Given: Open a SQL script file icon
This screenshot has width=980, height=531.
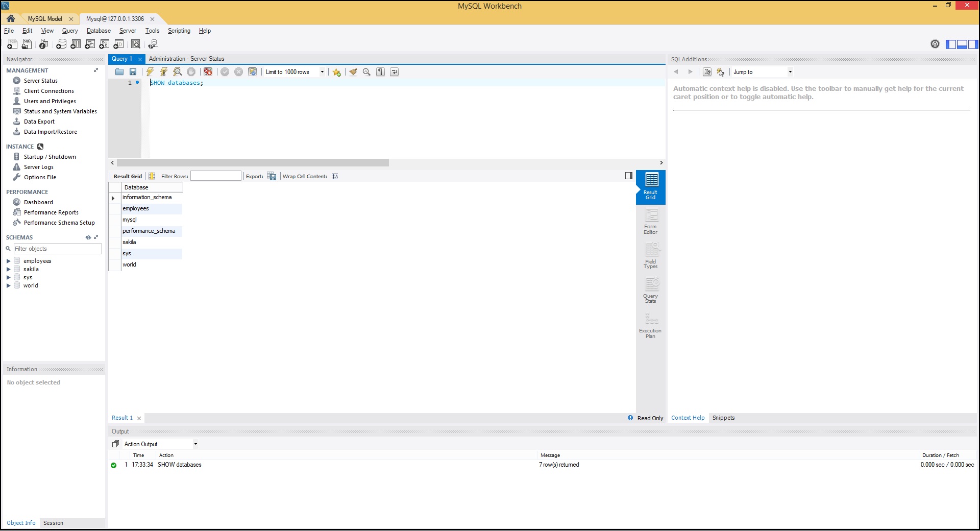Looking at the screenshot, I should (x=27, y=44).
